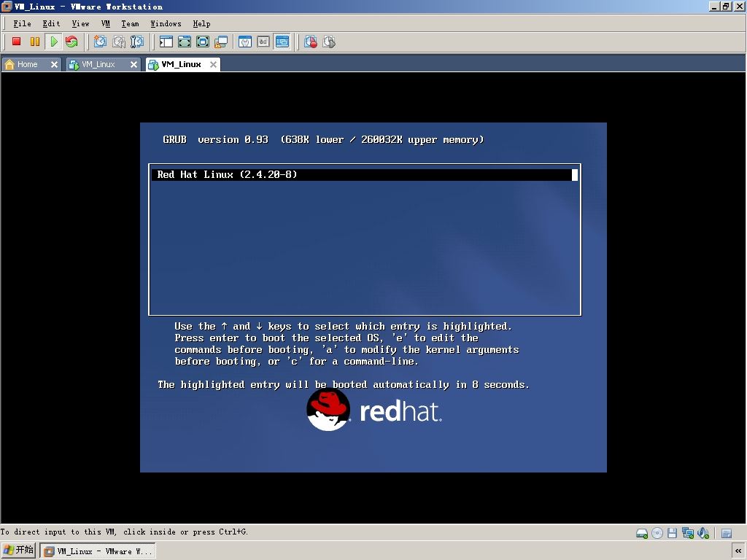Click the Red Hat logo in VM
Viewport: 747px width, 560px height.
(374, 411)
